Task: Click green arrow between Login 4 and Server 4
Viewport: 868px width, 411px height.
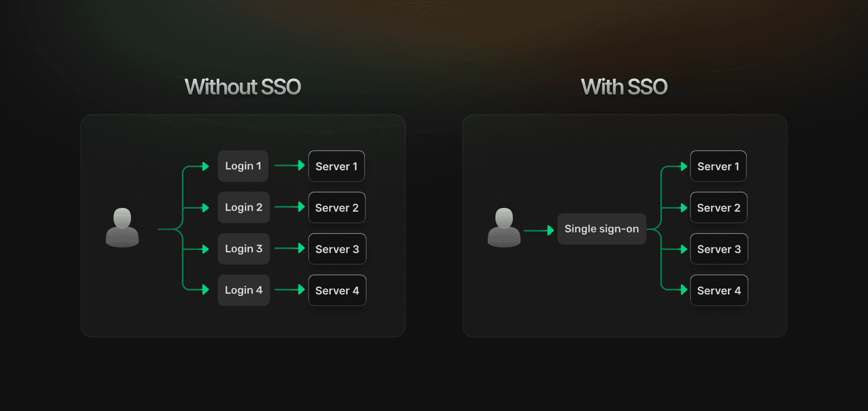Action: tap(290, 290)
